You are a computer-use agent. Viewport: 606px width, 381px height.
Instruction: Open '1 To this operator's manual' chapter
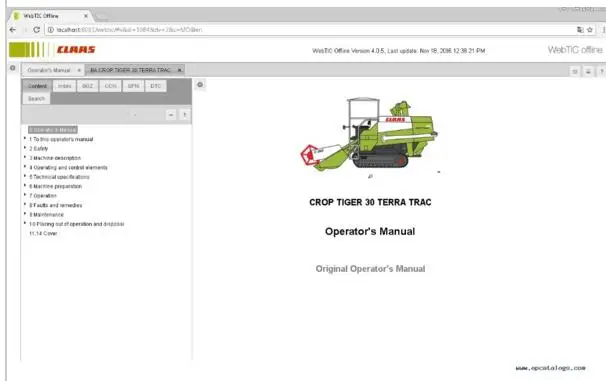pos(61,139)
